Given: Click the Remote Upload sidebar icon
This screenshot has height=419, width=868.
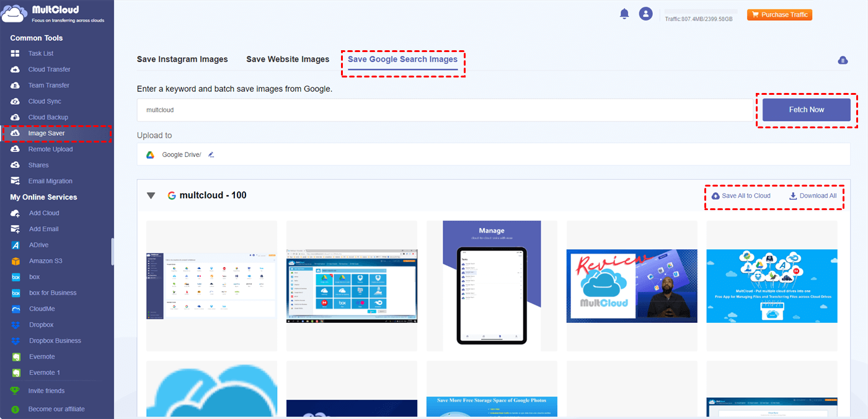Looking at the screenshot, I should [15, 149].
